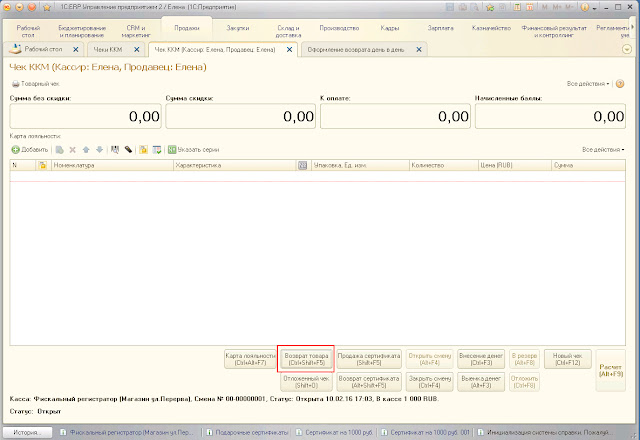Click the Сумма скидки amount field
The height and width of the screenshot is (440, 640).
tap(240, 116)
